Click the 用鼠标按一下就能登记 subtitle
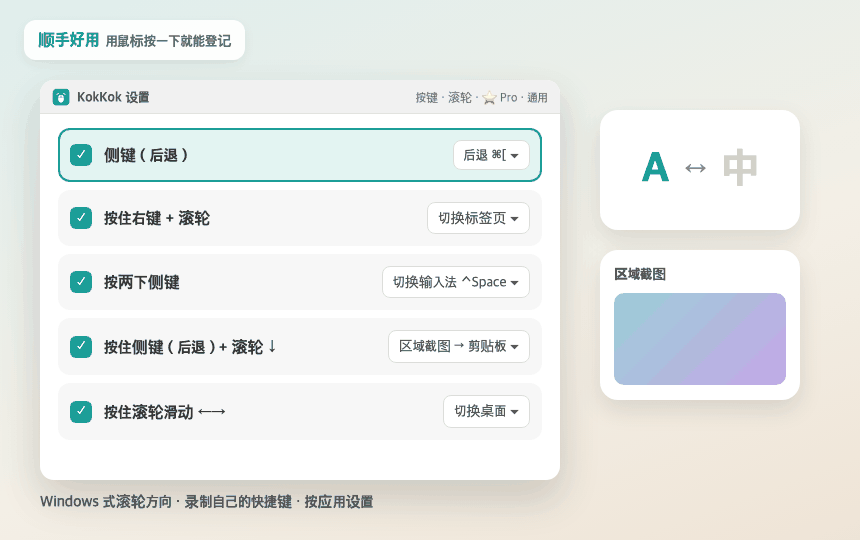 (168, 41)
